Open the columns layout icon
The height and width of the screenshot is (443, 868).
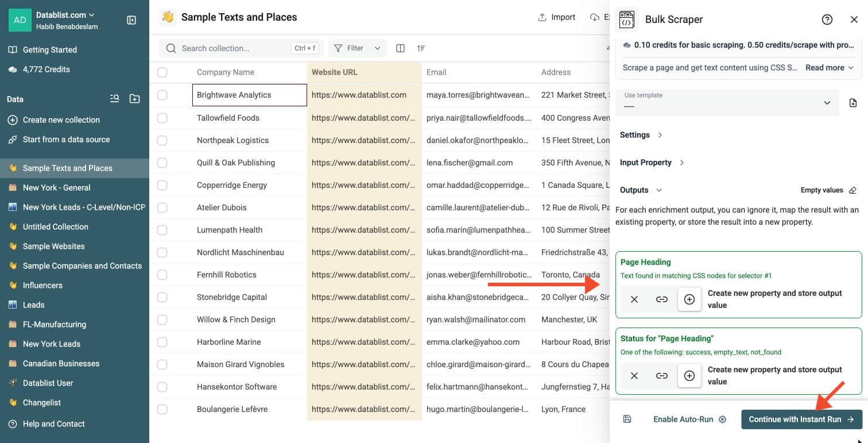coord(401,48)
